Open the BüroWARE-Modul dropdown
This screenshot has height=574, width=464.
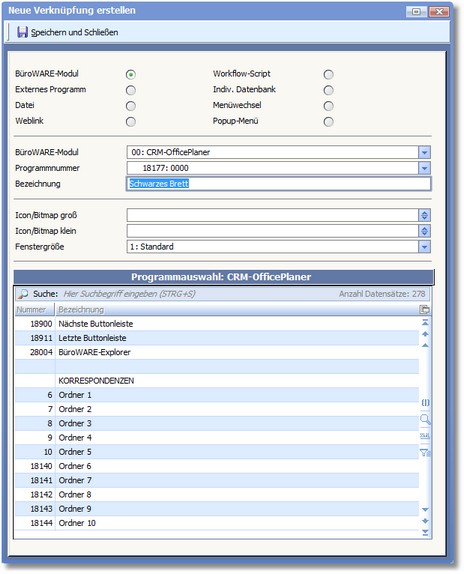tap(424, 152)
